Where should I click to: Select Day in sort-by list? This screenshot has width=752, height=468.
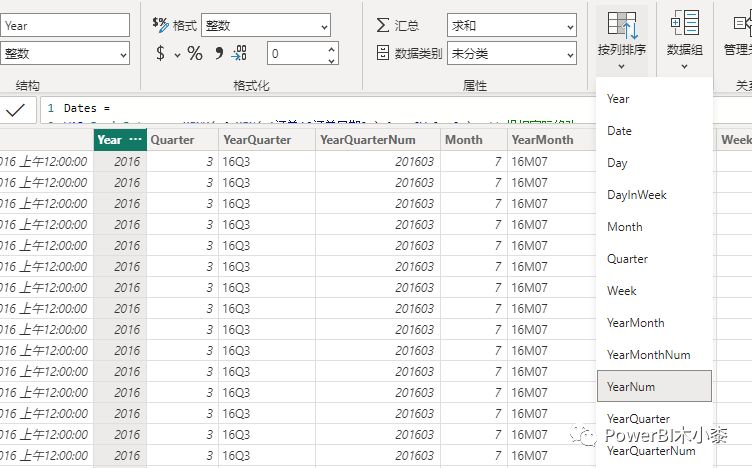click(654, 163)
